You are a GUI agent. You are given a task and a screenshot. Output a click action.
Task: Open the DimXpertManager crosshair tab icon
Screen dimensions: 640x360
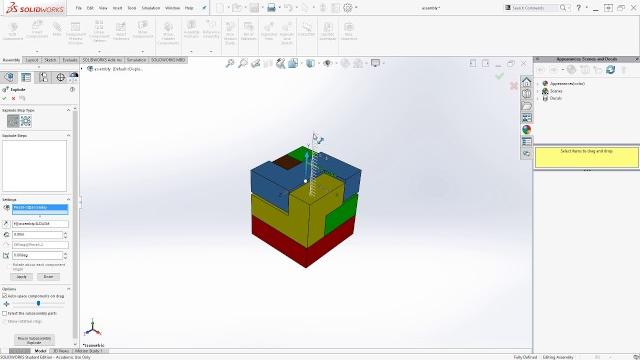point(60,77)
